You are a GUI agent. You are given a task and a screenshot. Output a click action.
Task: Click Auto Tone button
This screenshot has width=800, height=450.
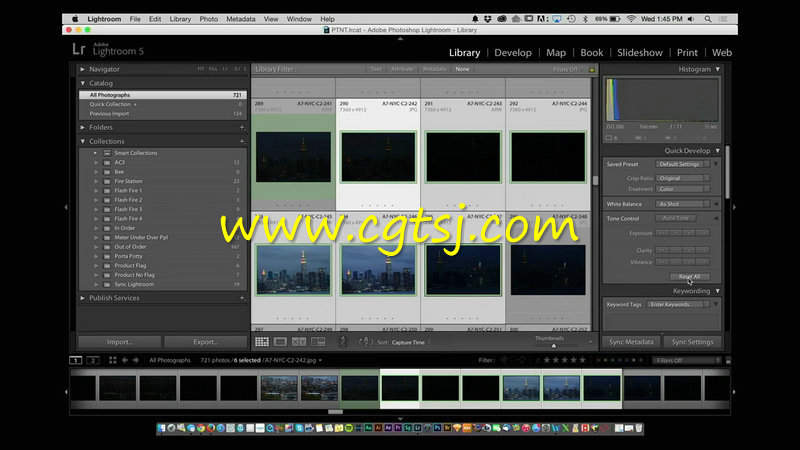[676, 218]
